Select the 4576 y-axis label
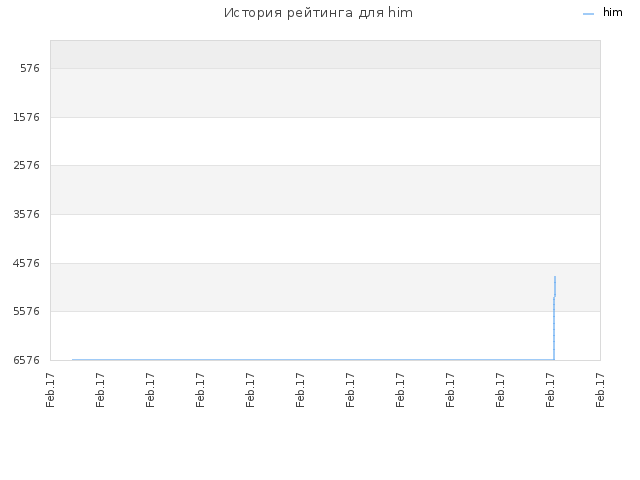 coord(26,263)
